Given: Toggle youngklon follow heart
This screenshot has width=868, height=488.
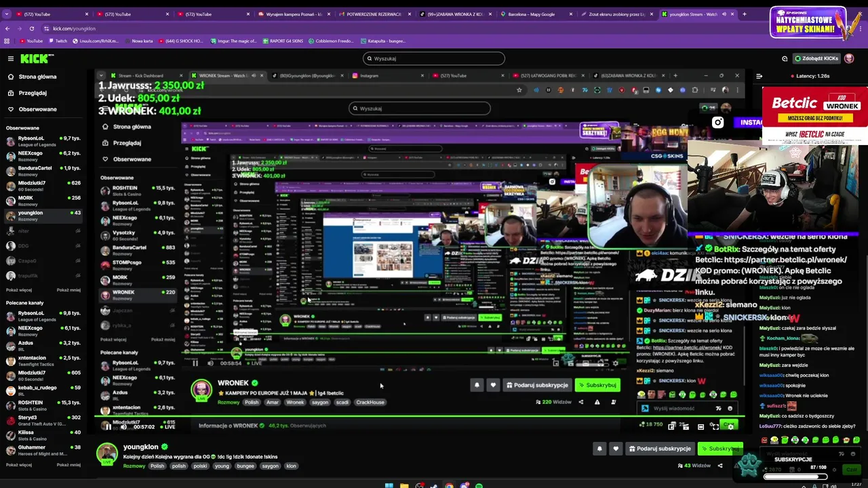Looking at the screenshot, I should pos(616,449).
